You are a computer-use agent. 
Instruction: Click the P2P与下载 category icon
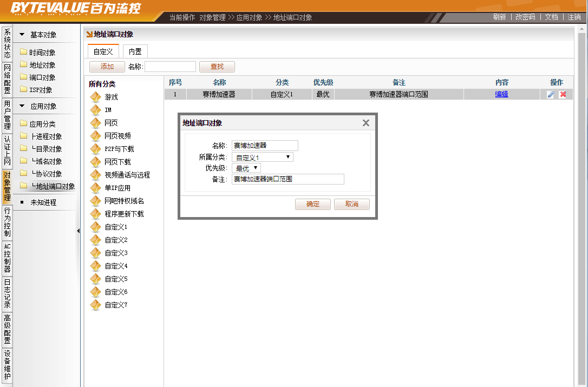point(96,149)
